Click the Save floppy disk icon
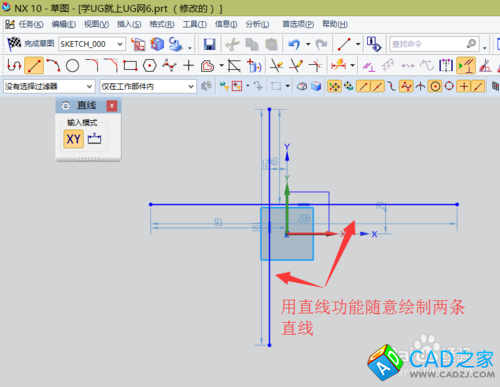This screenshot has height=387, width=500. 209,44
